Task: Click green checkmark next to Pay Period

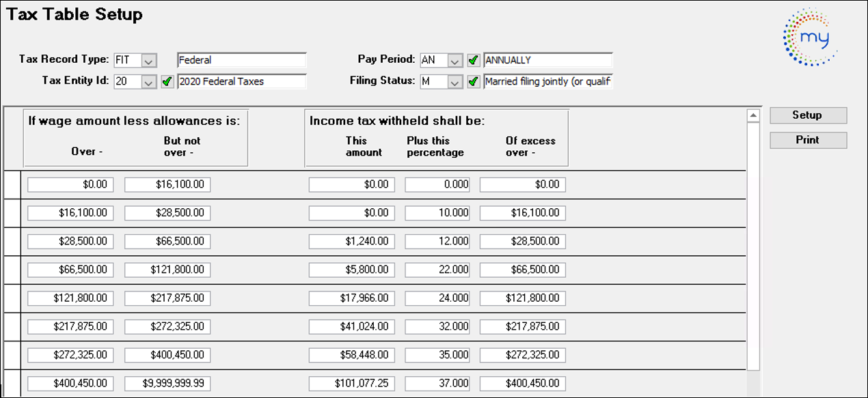Action: [474, 60]
